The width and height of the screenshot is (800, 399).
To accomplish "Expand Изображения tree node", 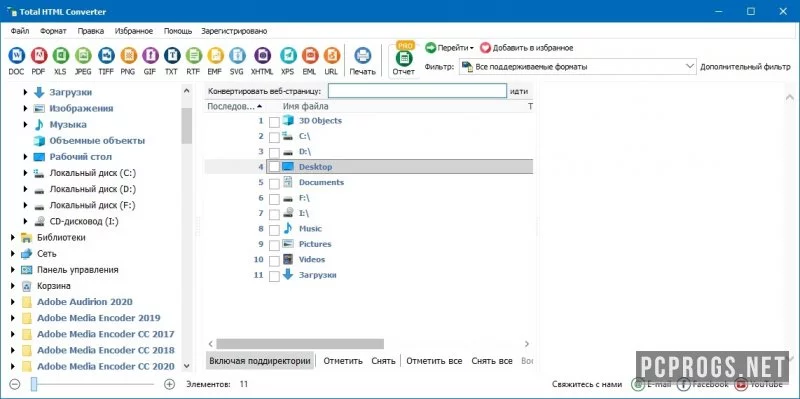I will click(26, 108).
